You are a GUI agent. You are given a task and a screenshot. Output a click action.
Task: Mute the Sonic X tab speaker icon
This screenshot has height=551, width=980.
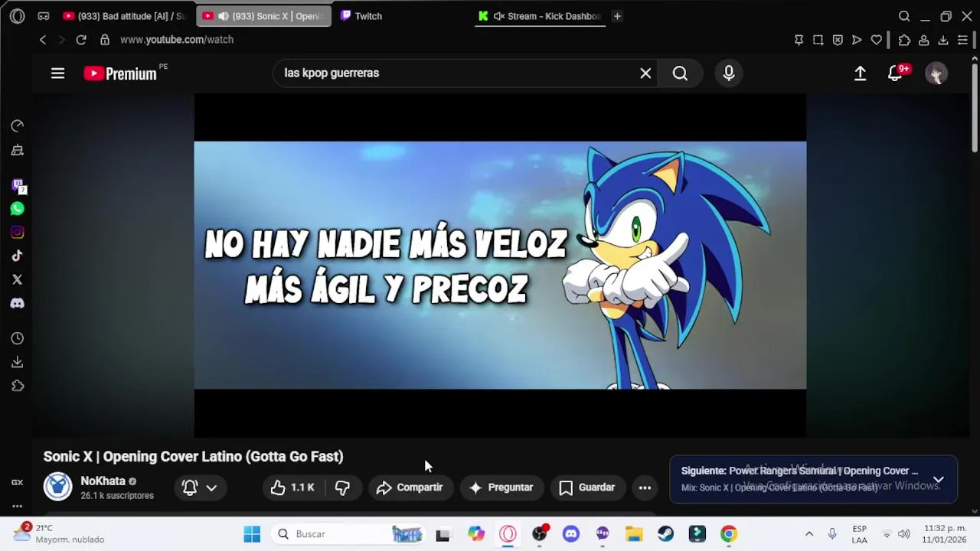(223, 16)
